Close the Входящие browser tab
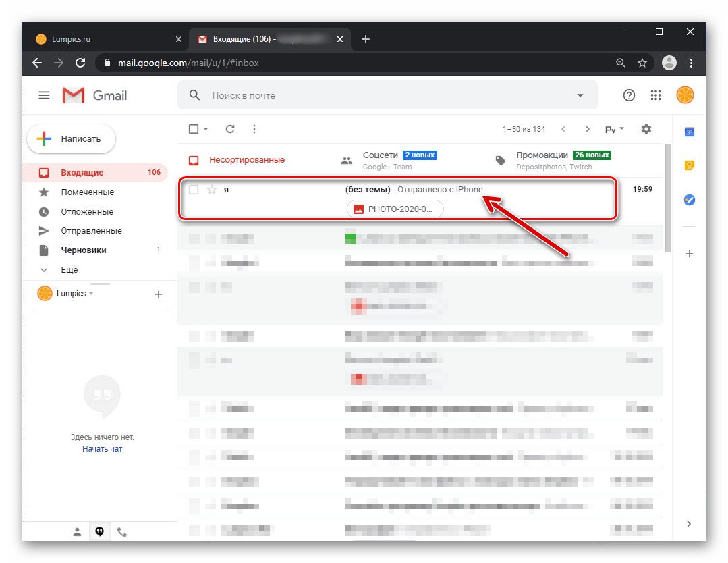The image size is (728, 563). 340,39
